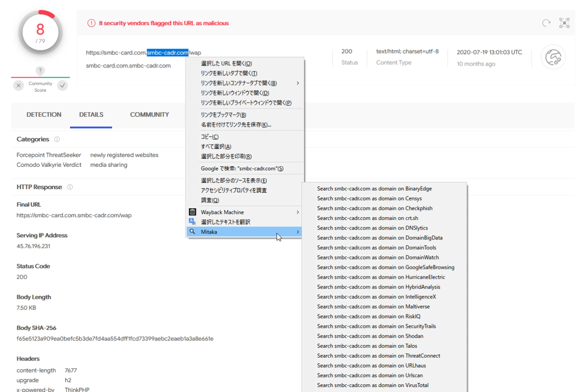
Task: Search domain on Censys
Action: [384, 198]
